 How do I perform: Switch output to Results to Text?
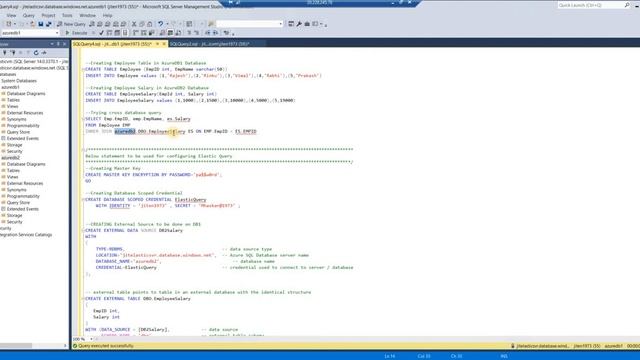coord(162,33)
